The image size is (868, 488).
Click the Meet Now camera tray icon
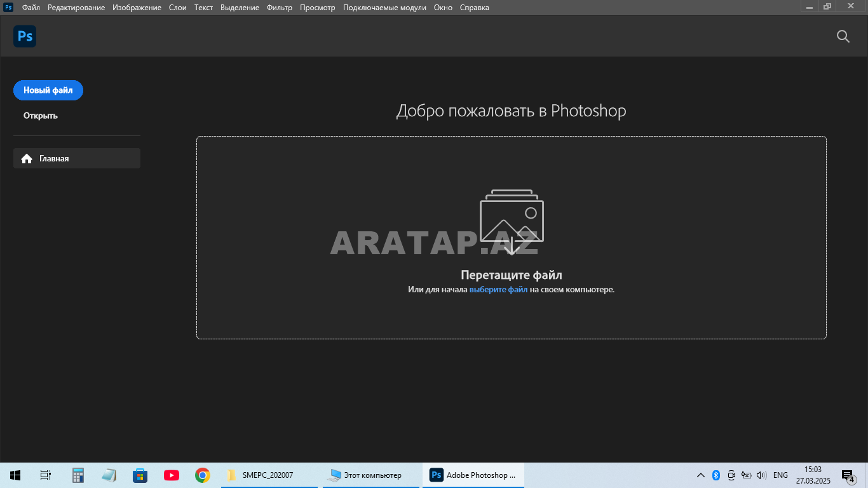pos(731,475)
